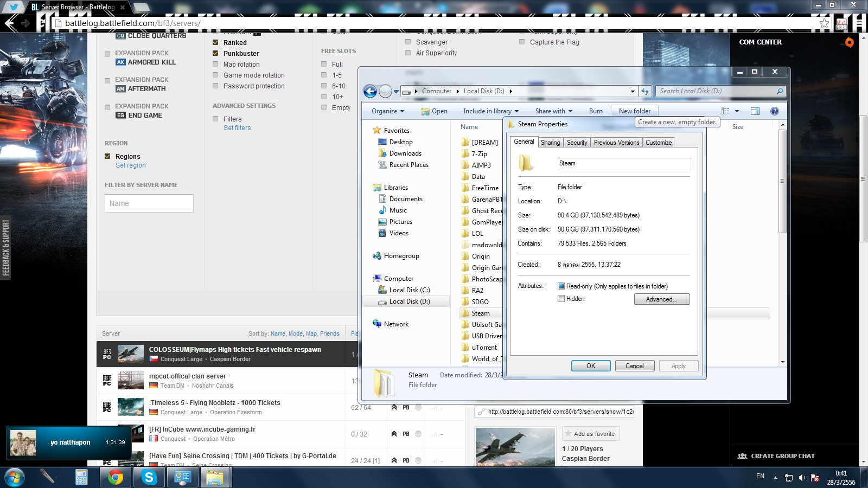Open the Organize dropdown menu

(388, 111)
